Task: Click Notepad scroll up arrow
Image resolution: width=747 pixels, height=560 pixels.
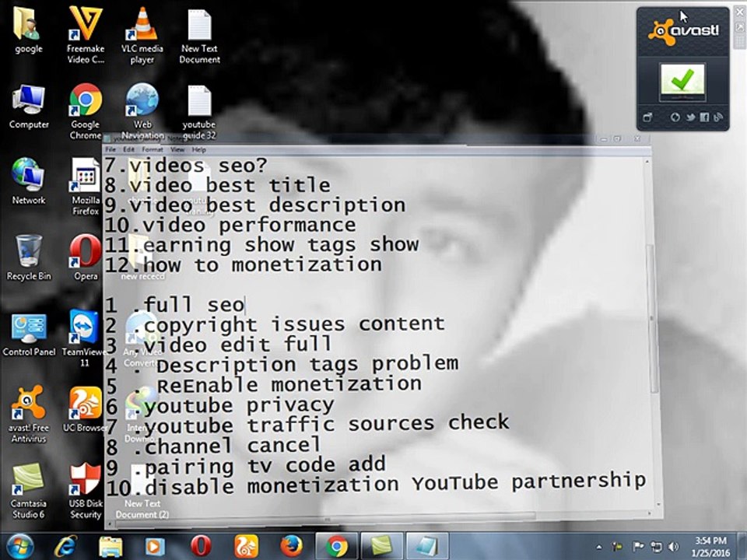Action: 647,162
